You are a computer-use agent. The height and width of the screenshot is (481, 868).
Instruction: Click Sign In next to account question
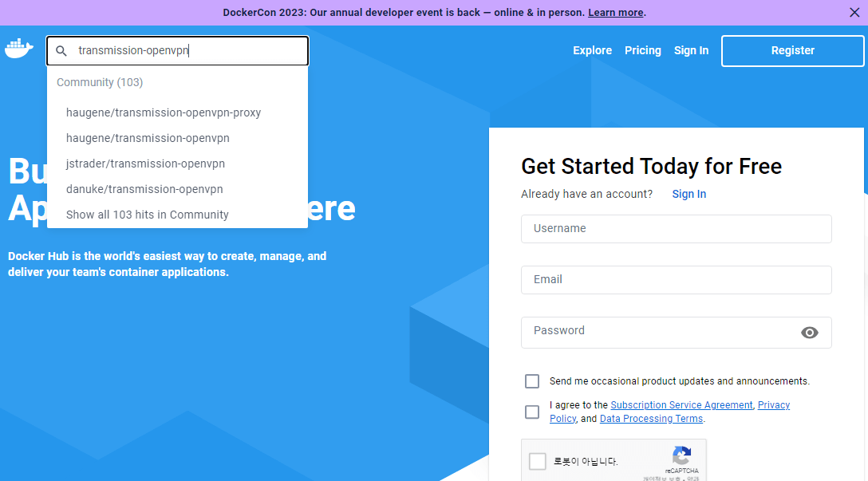(x=689, y=194)
